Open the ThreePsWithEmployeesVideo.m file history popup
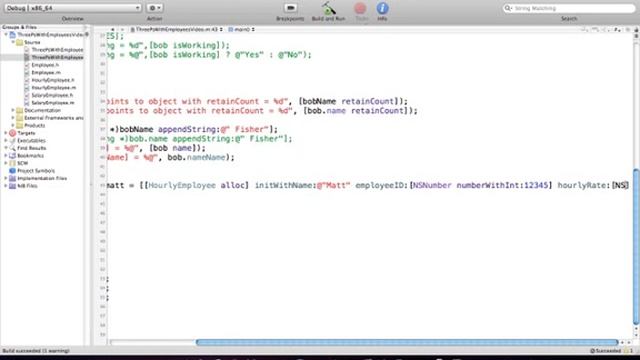Image resolution: width=640 pixels, height=360 pixels. 177,29
